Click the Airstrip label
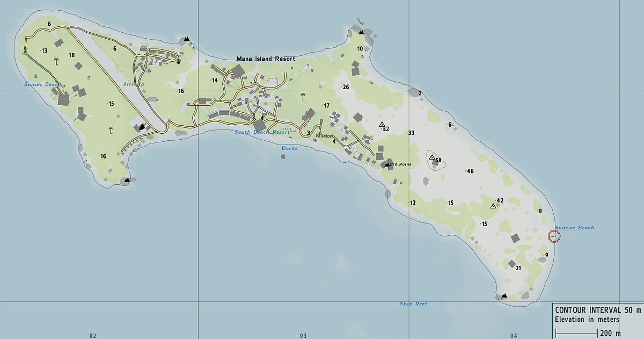 coord(134,84)
